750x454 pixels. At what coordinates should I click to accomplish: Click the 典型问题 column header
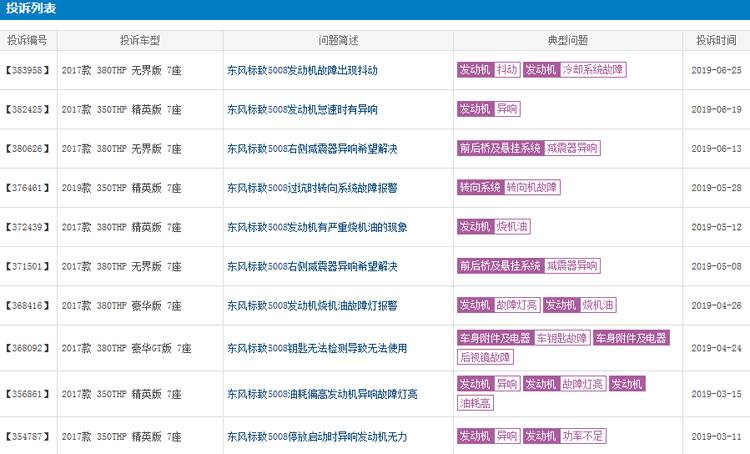coord(567,41)
